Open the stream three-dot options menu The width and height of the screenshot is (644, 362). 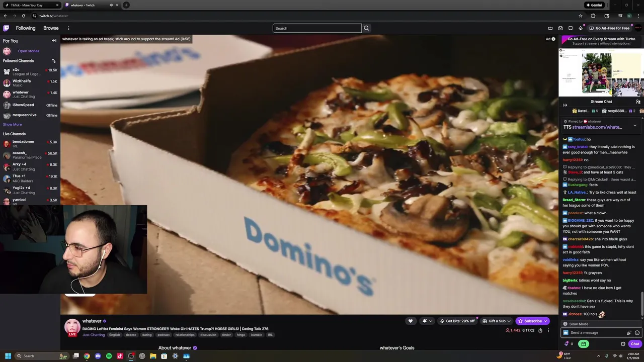pos(548,330)
